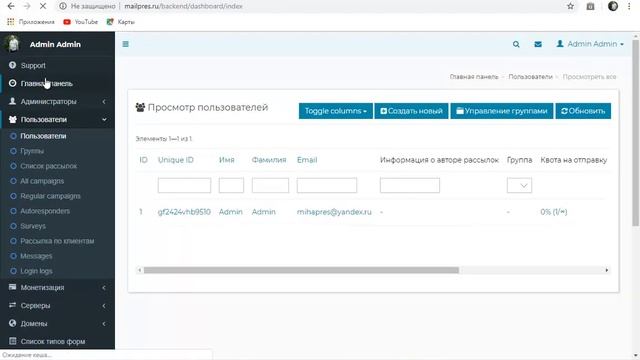Click the browser profile avatar icon
Screen dimensions: 640x360
pyautogui.click(x=613, y=6)
